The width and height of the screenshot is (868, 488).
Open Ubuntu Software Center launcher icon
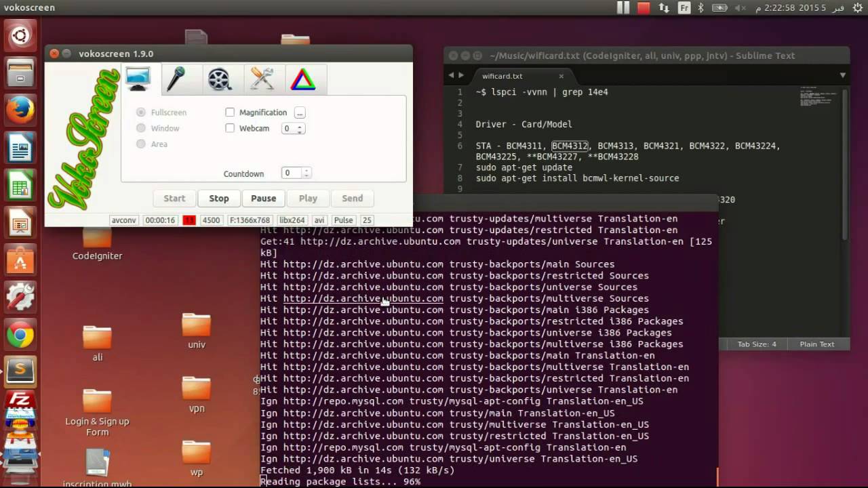pyautogui.click(x=20, y=260)
